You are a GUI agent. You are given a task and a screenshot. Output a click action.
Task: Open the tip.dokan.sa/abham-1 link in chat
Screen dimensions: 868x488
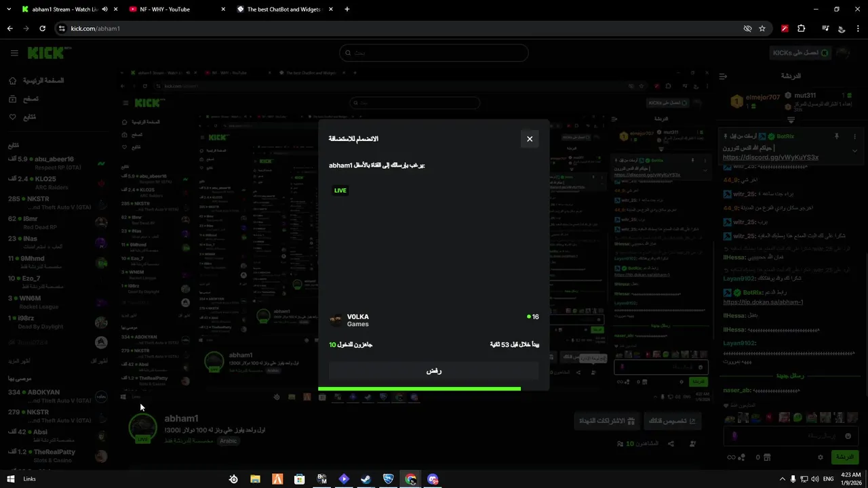(x=763, y=302)
